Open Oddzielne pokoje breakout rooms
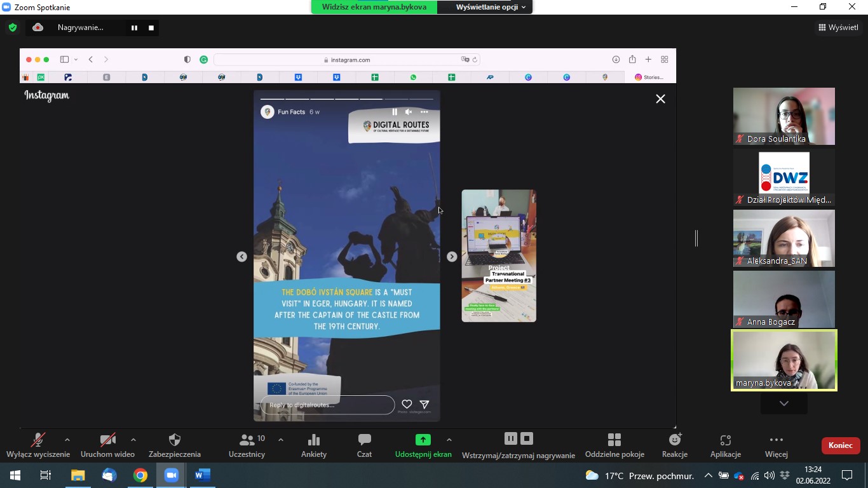 (614, 445)
